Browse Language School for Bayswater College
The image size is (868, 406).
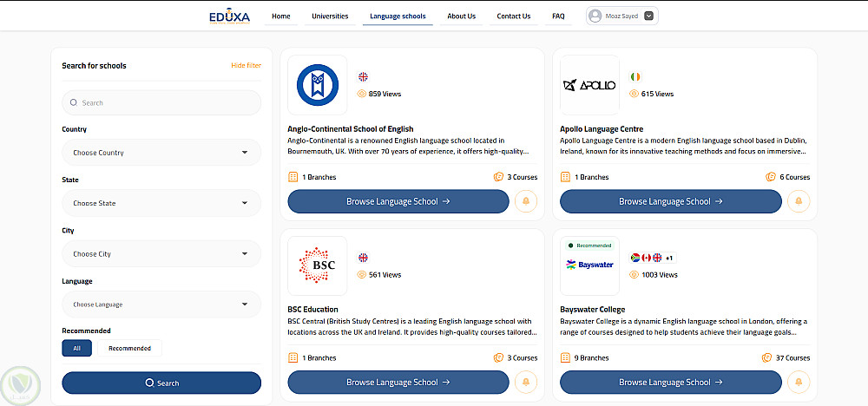click(x=670, y=382)
